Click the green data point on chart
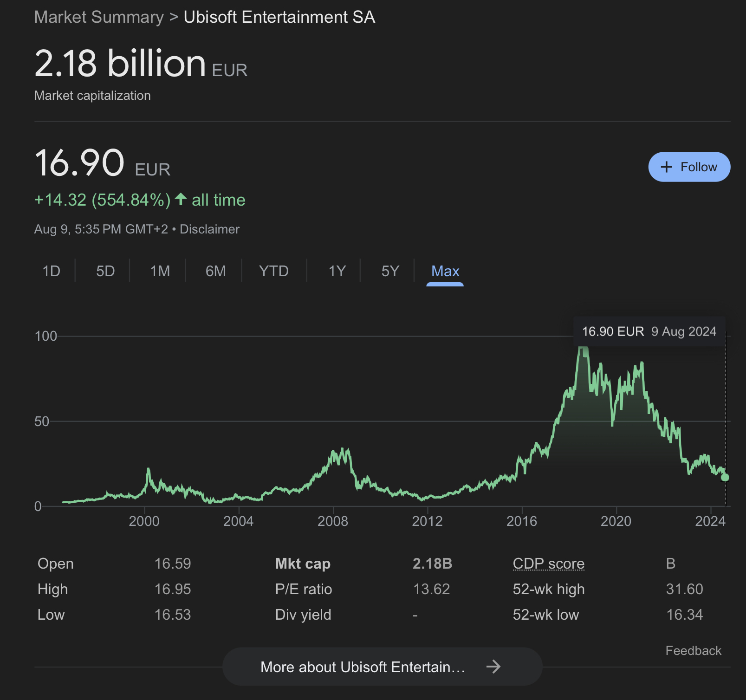This screenshot has width=746, height=700. pyautogui.click(x=725, y=477)
